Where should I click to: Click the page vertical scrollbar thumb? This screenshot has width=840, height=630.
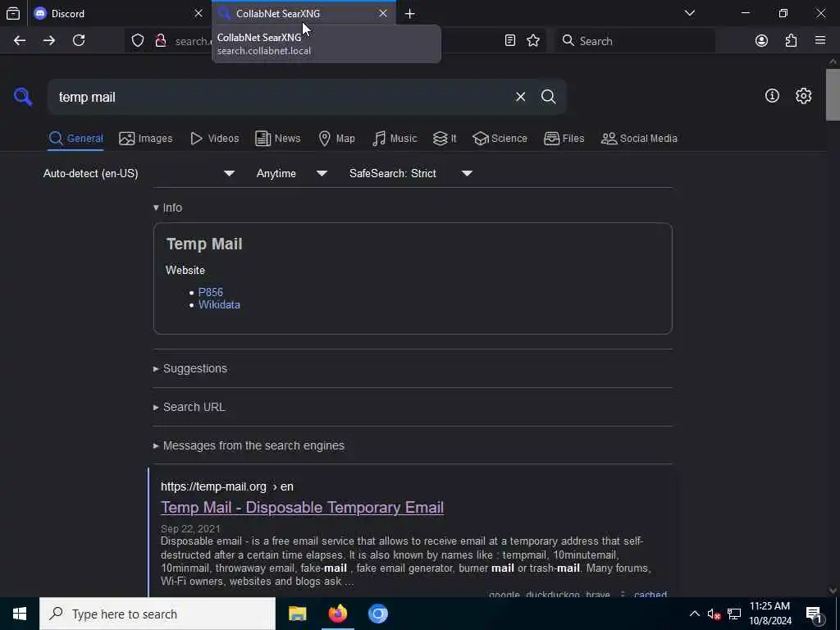point(833,94)
